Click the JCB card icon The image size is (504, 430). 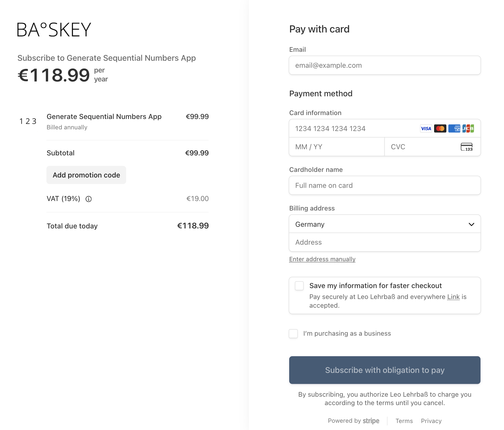pyautogui.click(x=468, y=128)
